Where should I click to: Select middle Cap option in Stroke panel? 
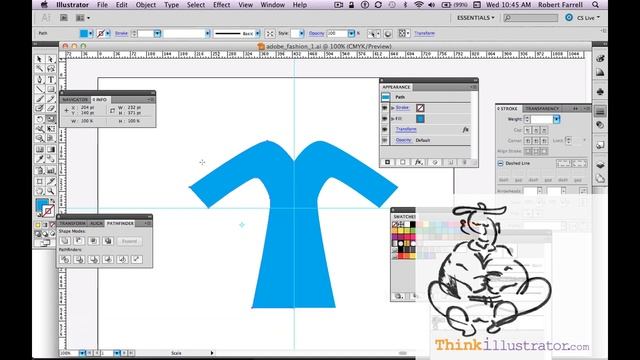536,130
